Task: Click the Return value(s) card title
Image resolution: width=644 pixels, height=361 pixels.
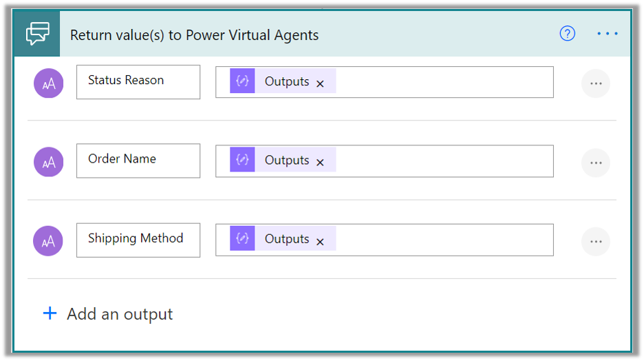Action: (195, 34)
